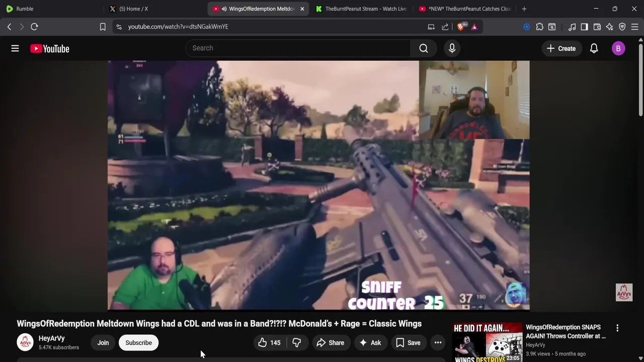Bookmark this page with bookmark icon
The width and height of the screenshot is (644, 362).
point(103,27)
